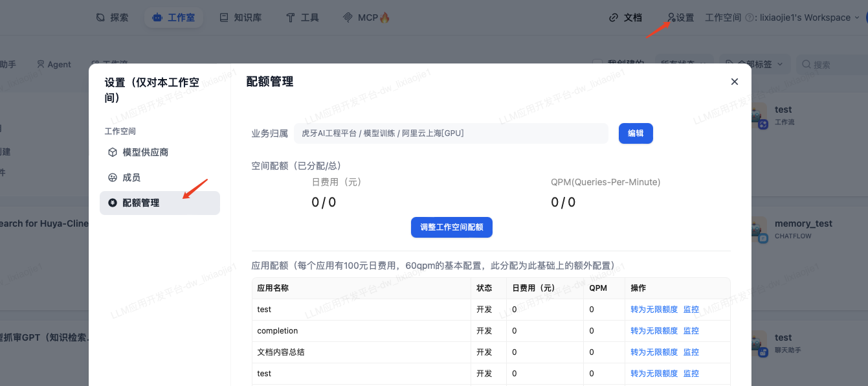
Task: Click the 工具 hammer icon
Action: pos(291,17)
